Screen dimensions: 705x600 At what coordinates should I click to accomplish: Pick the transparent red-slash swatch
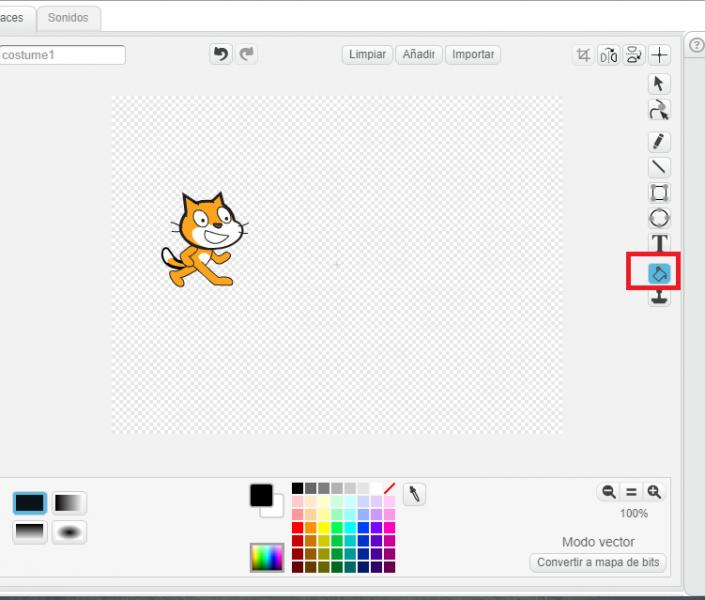pos(389,488)
